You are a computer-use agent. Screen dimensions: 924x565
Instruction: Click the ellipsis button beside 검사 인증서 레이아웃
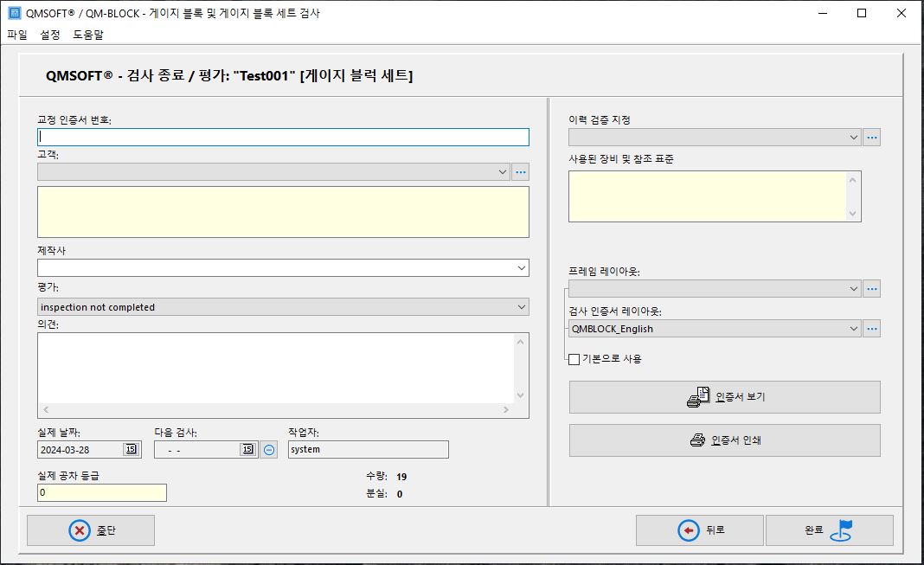pyautogui.click(x=872, y=329)
